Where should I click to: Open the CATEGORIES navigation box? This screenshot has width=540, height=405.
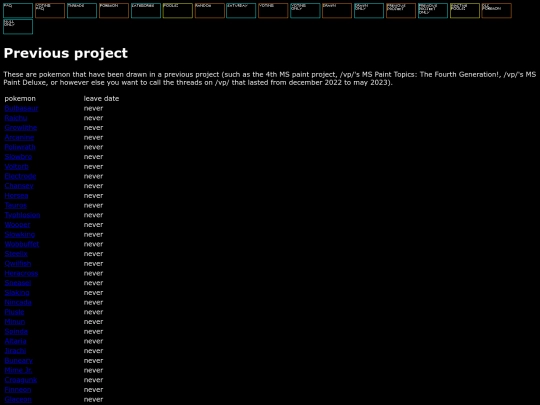(146, 11)
